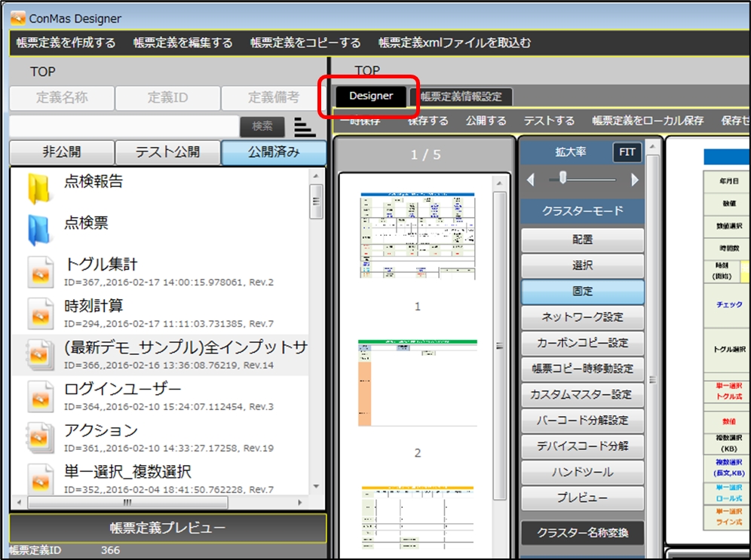Image resolution: width=751 pixels, height=560 pixels.
Task: Switch to the 帳票定義情報設定 tab
Action: tap(461, 96)
